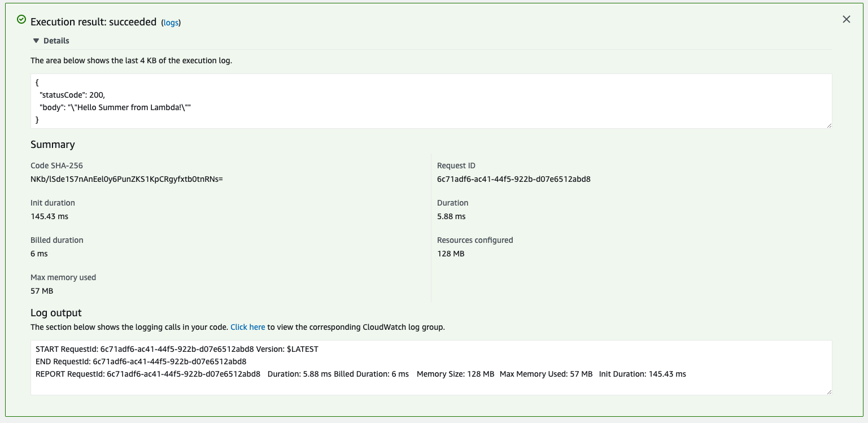This screenshot has width=868, height=423.
Task: Follow the 'Click here' CloudWatch link
Action: [247, 327]
